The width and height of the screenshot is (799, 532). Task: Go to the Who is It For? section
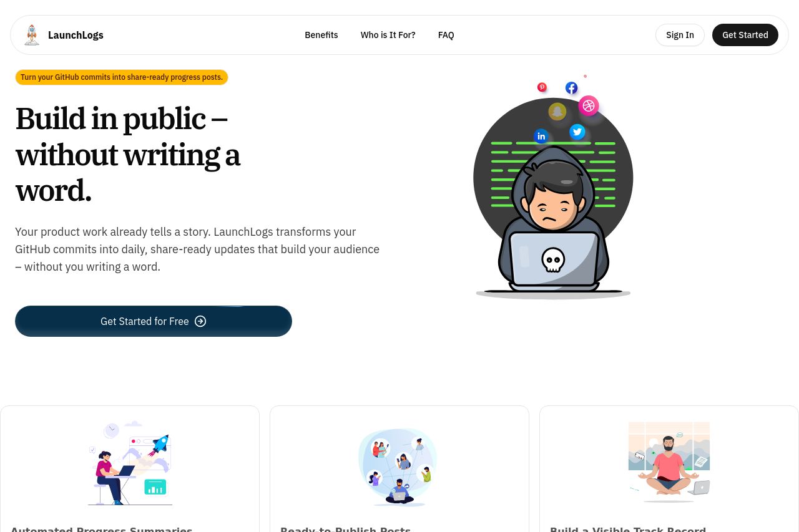(x=388, y=35)
